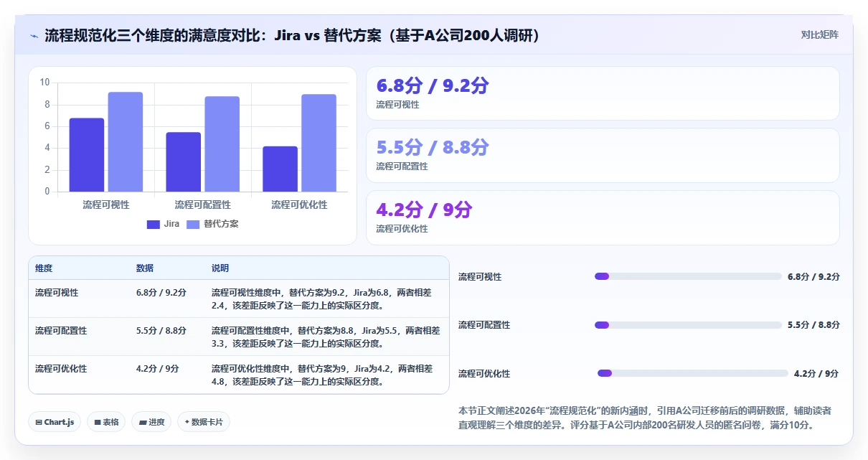The height and width of the screenshot is (460, 868).
Task: Click 流程可视性 caption in first data card
Action: (x=397, y=105)
